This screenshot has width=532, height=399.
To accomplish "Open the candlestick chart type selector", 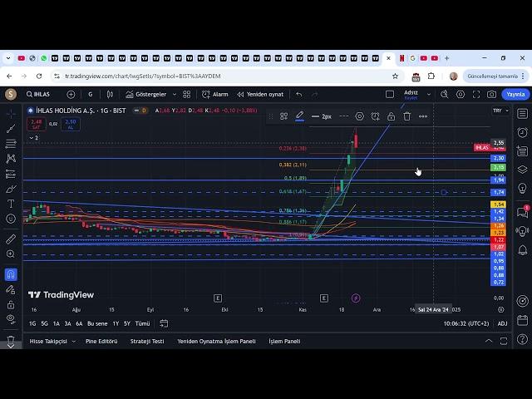I will (x=110, y=94).
